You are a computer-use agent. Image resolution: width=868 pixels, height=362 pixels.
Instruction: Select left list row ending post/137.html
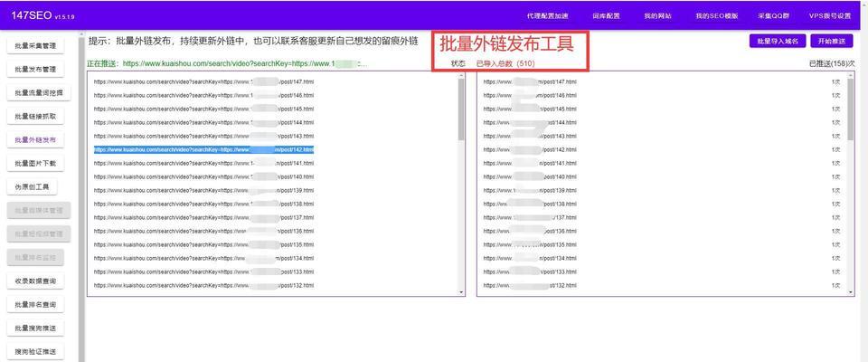203,217
